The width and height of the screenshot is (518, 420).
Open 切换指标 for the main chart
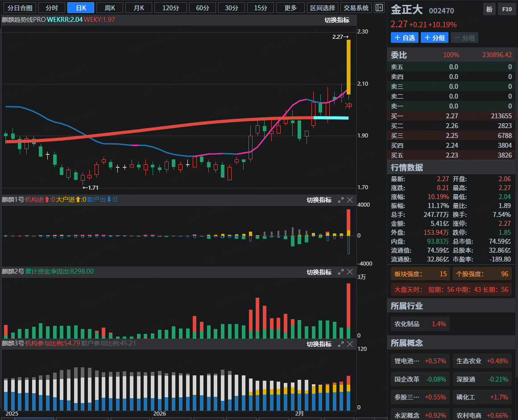[337, 20]
